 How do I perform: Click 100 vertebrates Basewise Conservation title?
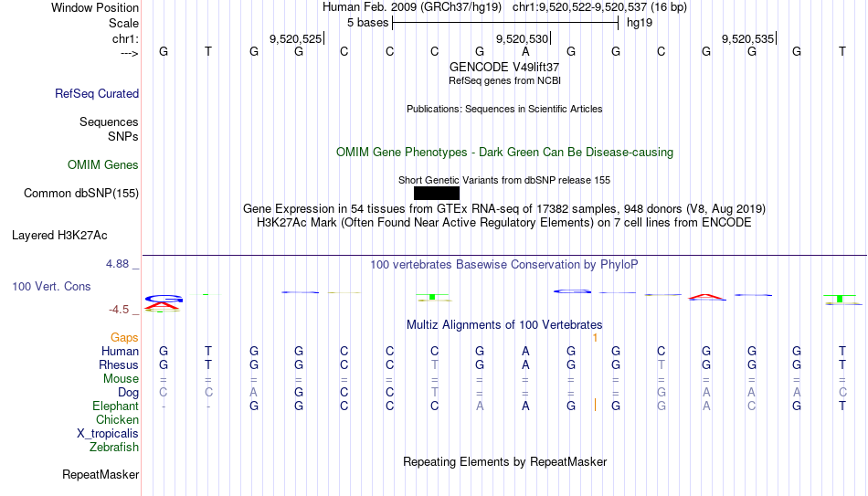point(504,265)
